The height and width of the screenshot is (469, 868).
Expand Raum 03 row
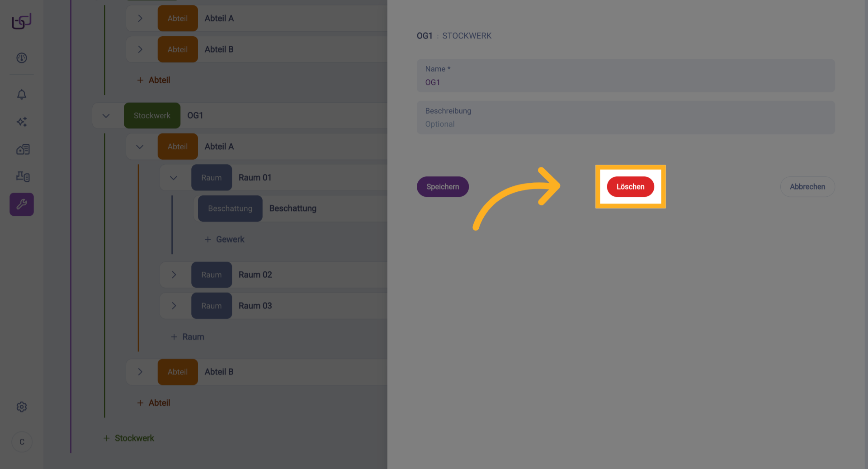(174, 306)
